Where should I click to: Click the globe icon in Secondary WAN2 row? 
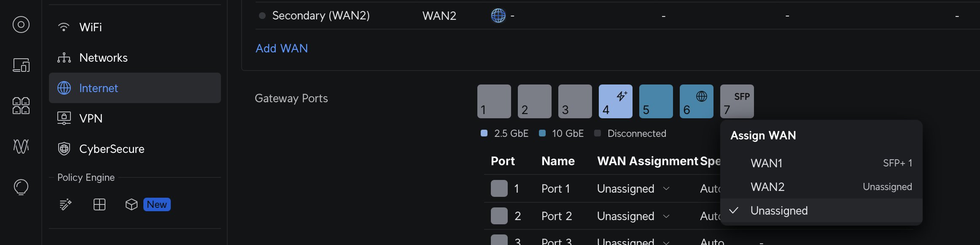pos(498,16)
